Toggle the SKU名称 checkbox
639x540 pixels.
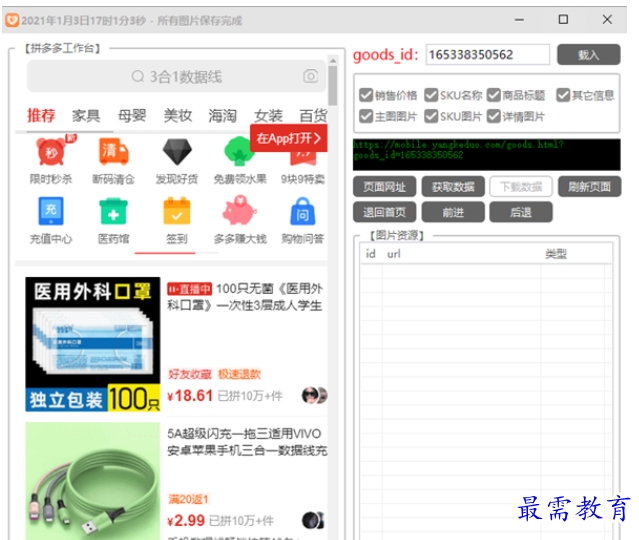(x=431, y=95)
